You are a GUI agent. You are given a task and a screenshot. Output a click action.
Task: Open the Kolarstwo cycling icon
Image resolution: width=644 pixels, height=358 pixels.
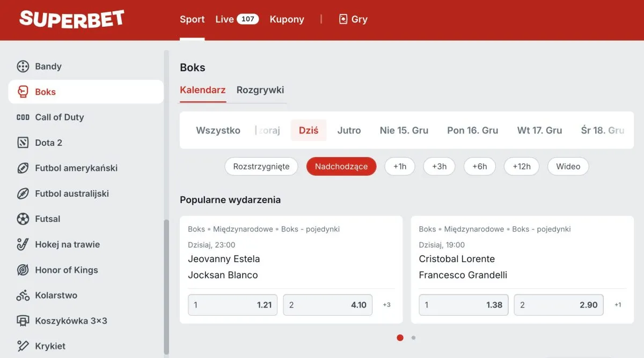point(23,295)
